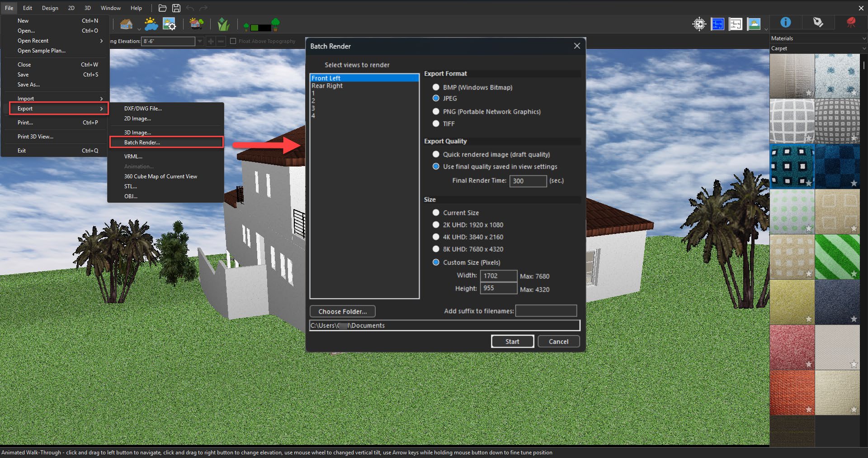Viewport: 868px width, 458px height.
Task: Expand chevron next to house view icon
Action: pos(139,29)
